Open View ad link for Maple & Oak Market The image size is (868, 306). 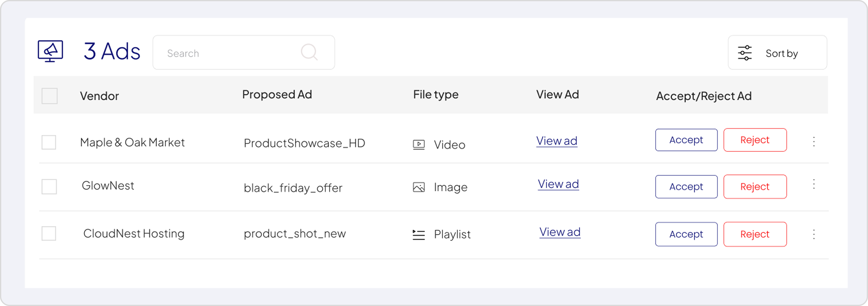[x=557, y=141]
